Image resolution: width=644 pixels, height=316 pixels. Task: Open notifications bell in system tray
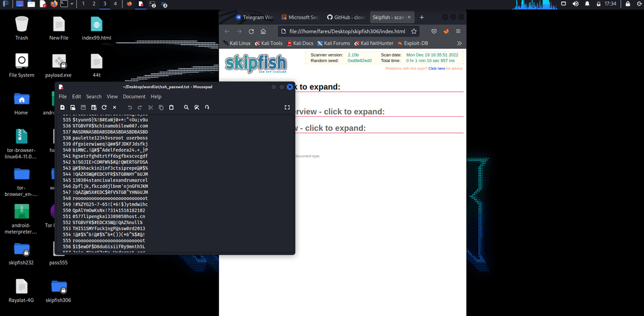(x=587, y=4)
